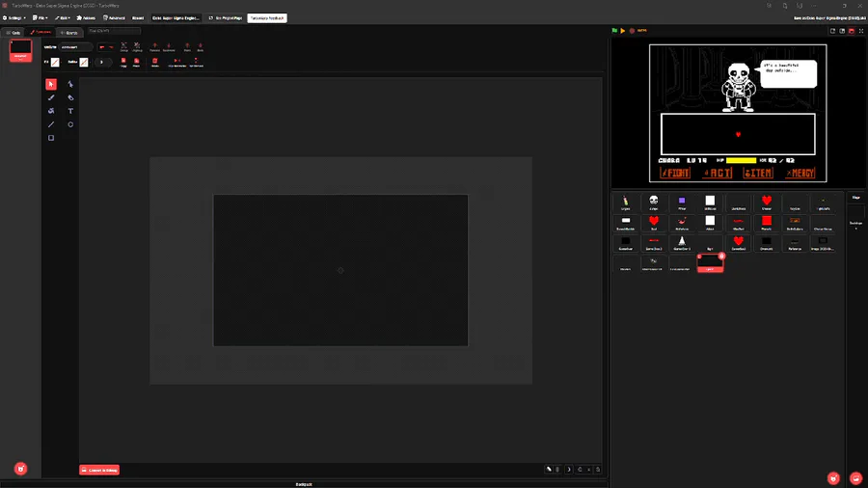Select the Line tool
The image size is (868, 488).
[x=51, y=124]
